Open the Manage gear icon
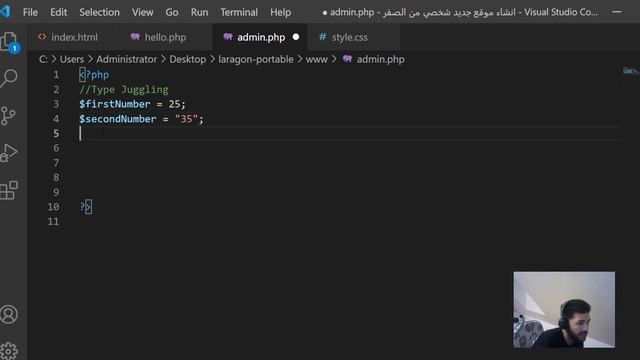This screenshot has height=360, width=640. [9, 350]
